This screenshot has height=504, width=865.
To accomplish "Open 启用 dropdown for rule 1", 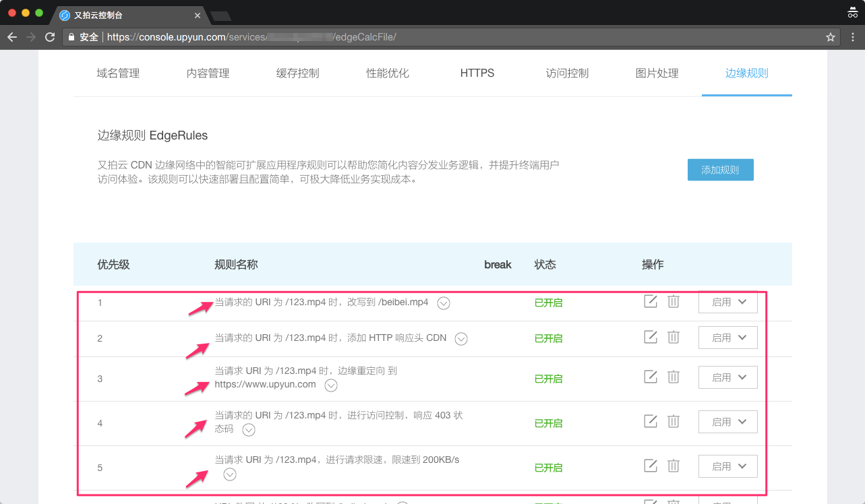I will (x=728, y=302).
